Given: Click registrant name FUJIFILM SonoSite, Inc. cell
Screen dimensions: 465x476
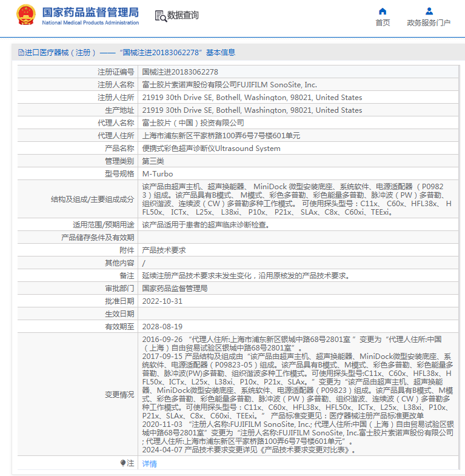Looking at the screenshot, I should (298, 85).
